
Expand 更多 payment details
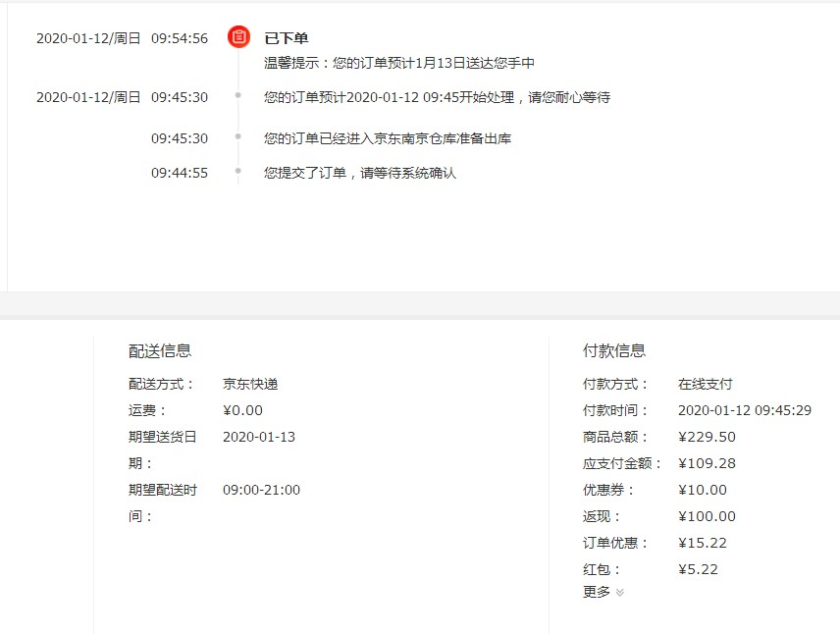pyautogui.click(x=604, y=592)
